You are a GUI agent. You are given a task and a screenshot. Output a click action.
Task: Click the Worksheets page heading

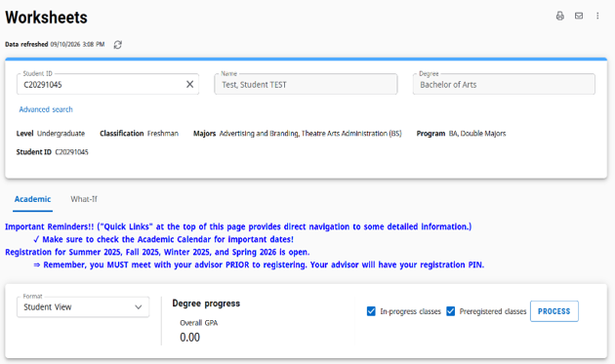pos(46,18)
